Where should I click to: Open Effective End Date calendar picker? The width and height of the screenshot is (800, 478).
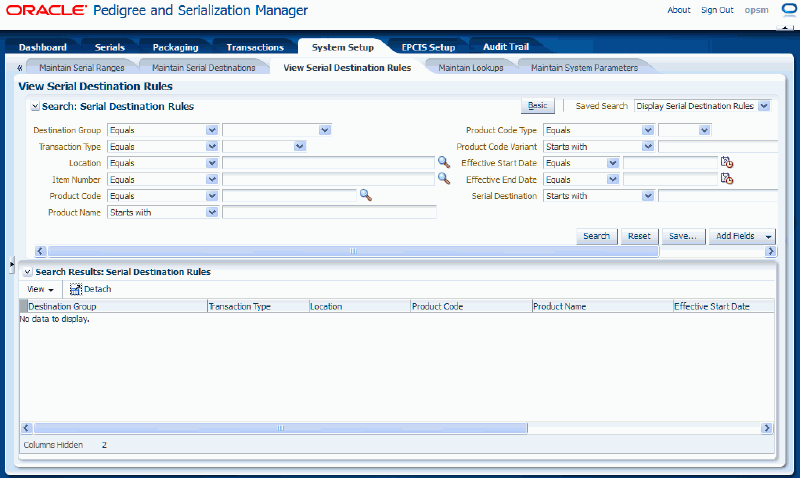pos(727,179)
